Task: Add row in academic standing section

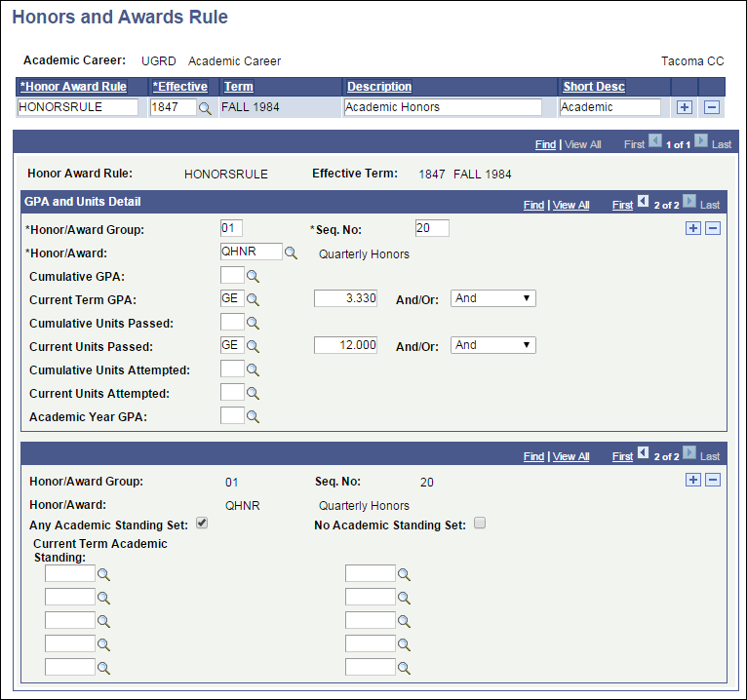Action: pos(693,480)
